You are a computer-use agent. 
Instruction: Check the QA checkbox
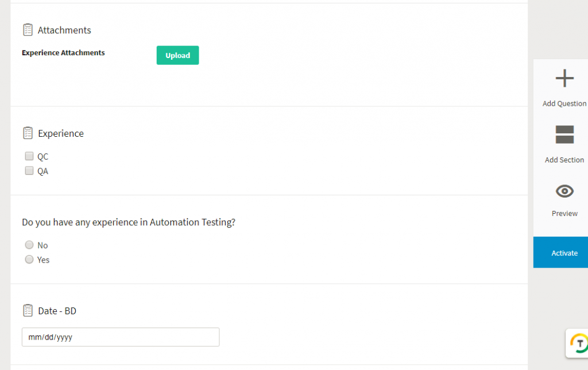[29, 171]
